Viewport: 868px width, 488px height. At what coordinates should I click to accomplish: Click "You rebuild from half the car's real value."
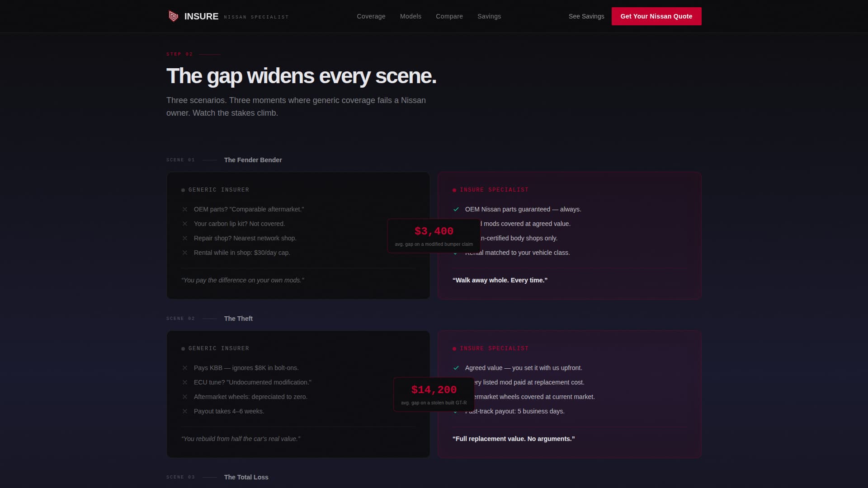241,439
